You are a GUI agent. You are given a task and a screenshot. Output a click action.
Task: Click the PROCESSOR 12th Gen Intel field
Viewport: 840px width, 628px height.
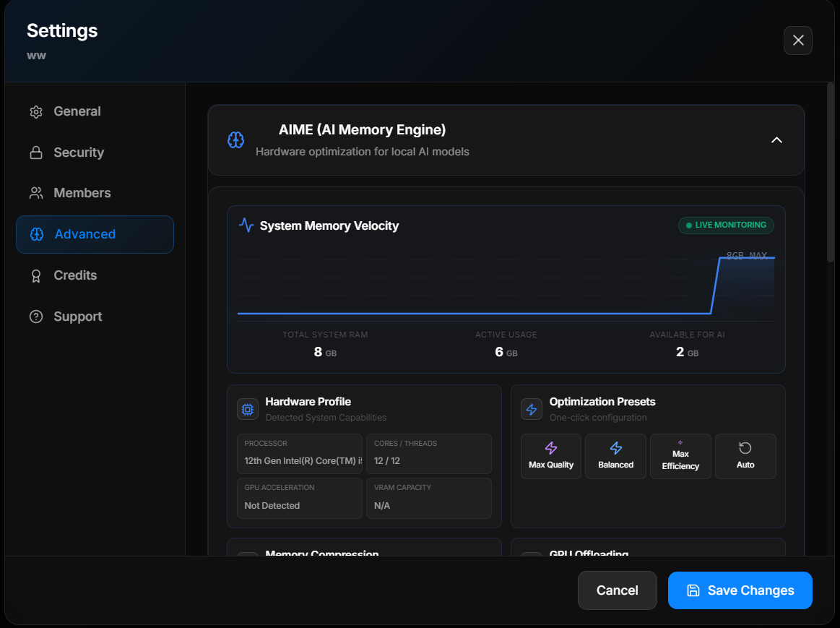300,454
